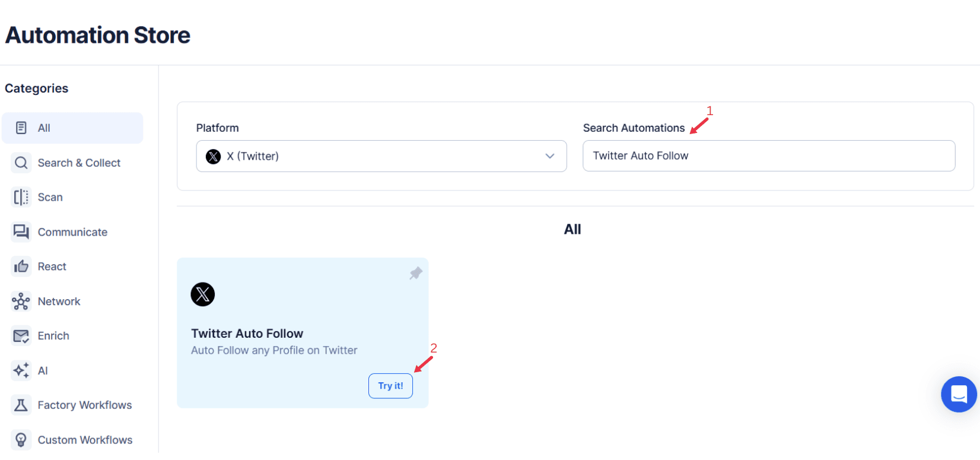Viewport: 980px width, 460px height.
Task: Open the chat support bubble
Action: (959, 394)
